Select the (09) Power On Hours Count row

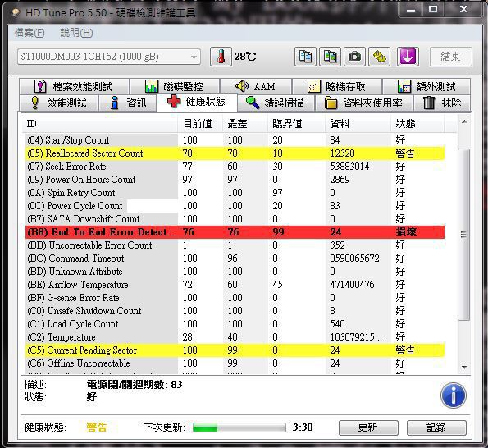point(235,180)
